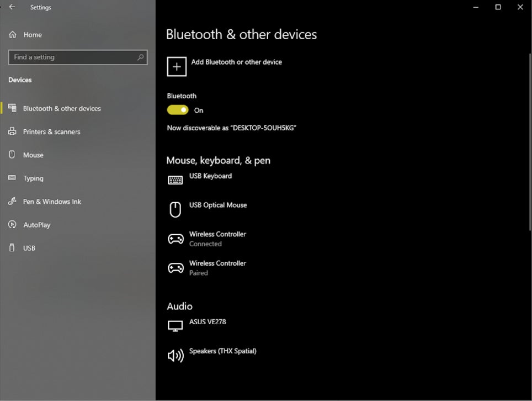The height and width of the screenshot is (401, 532).
Task: Click the USB sidebar icon
Action: point(12,247)
